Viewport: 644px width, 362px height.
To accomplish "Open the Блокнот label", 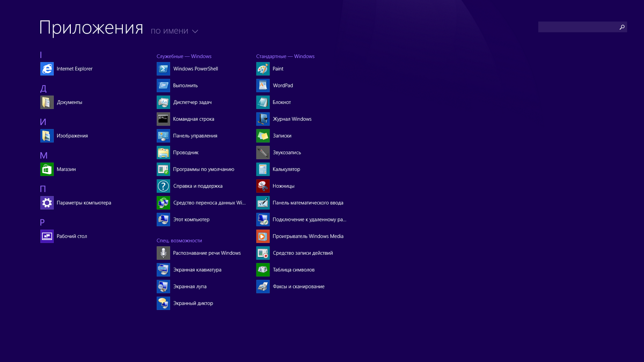I will (x=282, y=102).
